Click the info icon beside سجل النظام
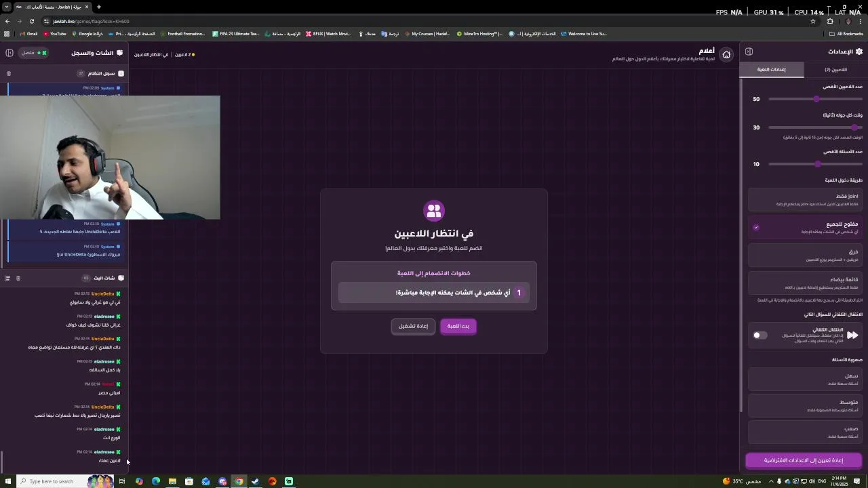The width and height of the screenshot is (868, 488). pyautogui.click(x=121, y=73)
